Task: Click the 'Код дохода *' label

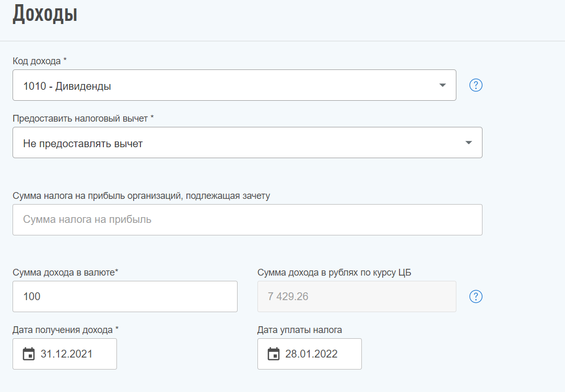Action: pos(40,61)
